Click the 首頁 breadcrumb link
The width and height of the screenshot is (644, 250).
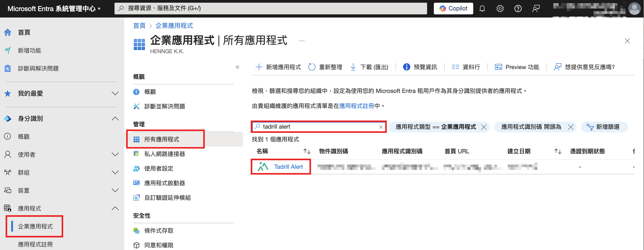139,26
